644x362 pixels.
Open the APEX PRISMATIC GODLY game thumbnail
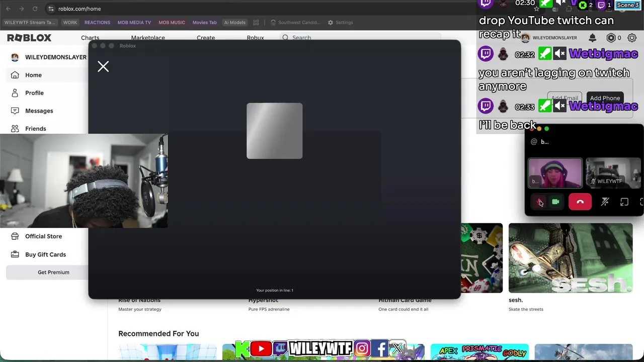(479, 353)
